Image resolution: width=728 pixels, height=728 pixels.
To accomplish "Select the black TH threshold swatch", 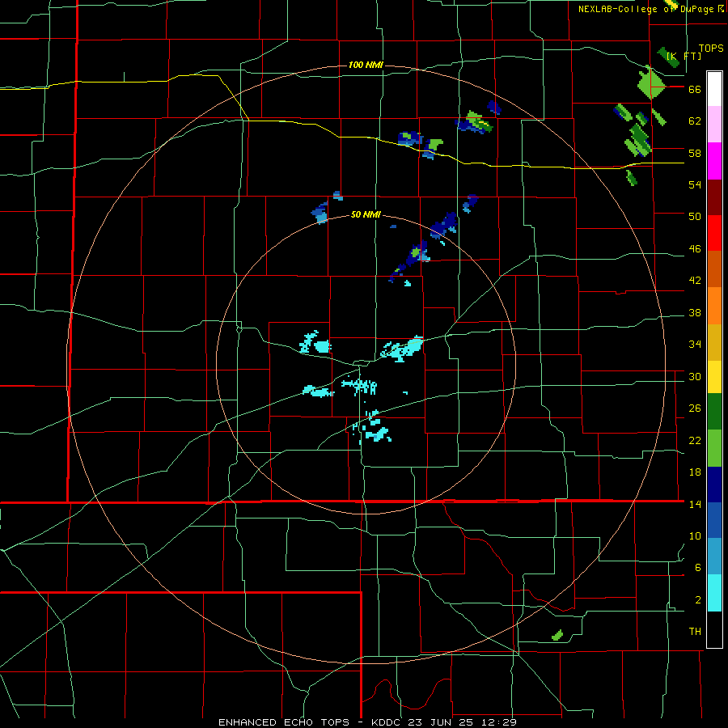I will [714, 629].
